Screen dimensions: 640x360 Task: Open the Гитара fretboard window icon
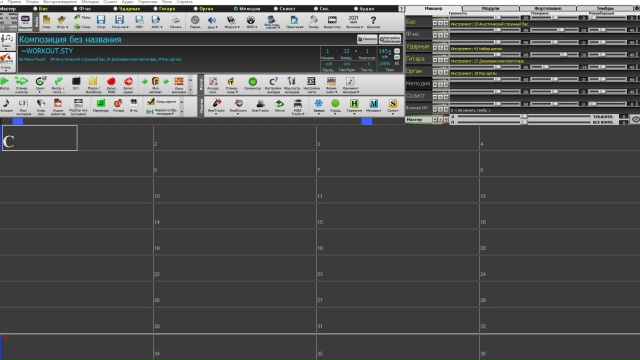pos(118,105)
